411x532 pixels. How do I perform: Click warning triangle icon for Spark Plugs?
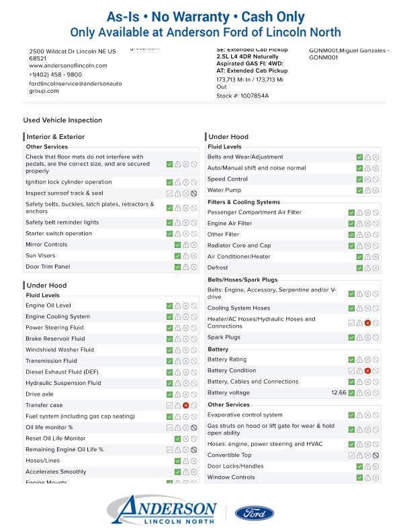pyautogui.click(x=360, y=338)
